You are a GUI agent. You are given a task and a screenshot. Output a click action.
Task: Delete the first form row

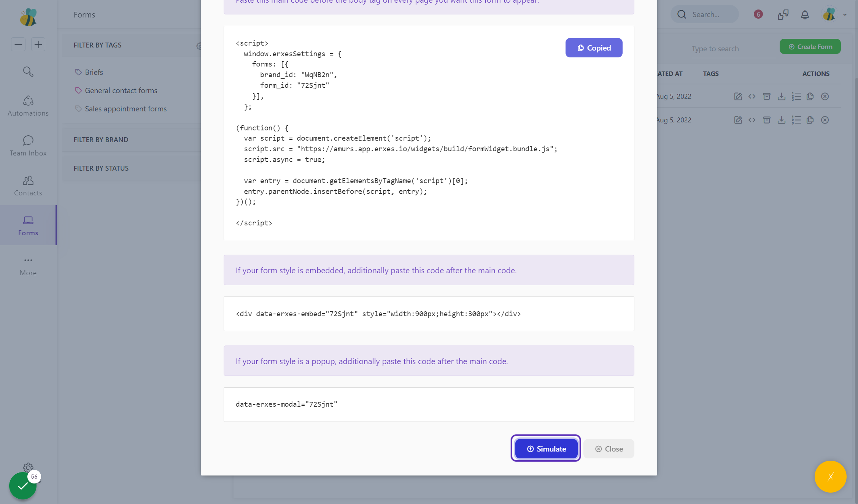(x=825, y=97)
